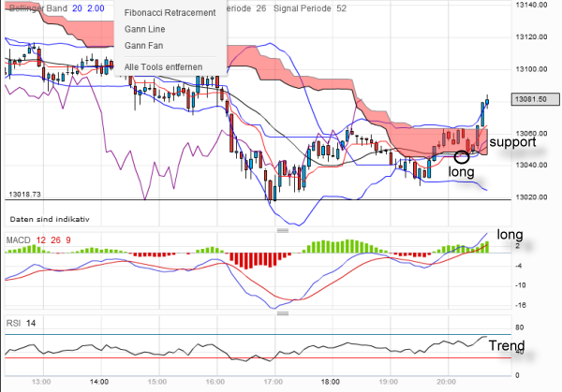Edit the Bollinger Band period value 20
This screenshot has height=392, width=562.
click(x=77, y=8)
